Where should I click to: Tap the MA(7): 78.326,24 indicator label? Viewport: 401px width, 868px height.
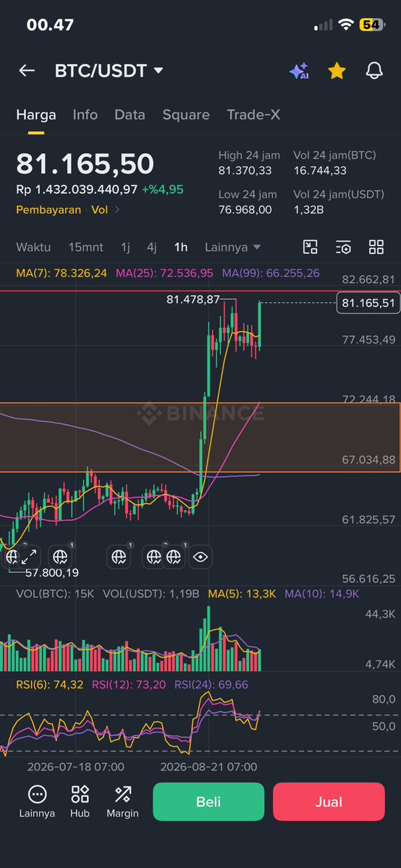pyautogui.click(x=62, y=273)
